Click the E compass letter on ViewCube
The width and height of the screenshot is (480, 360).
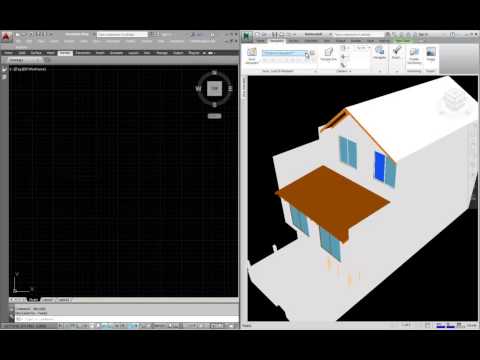point(230,89)
